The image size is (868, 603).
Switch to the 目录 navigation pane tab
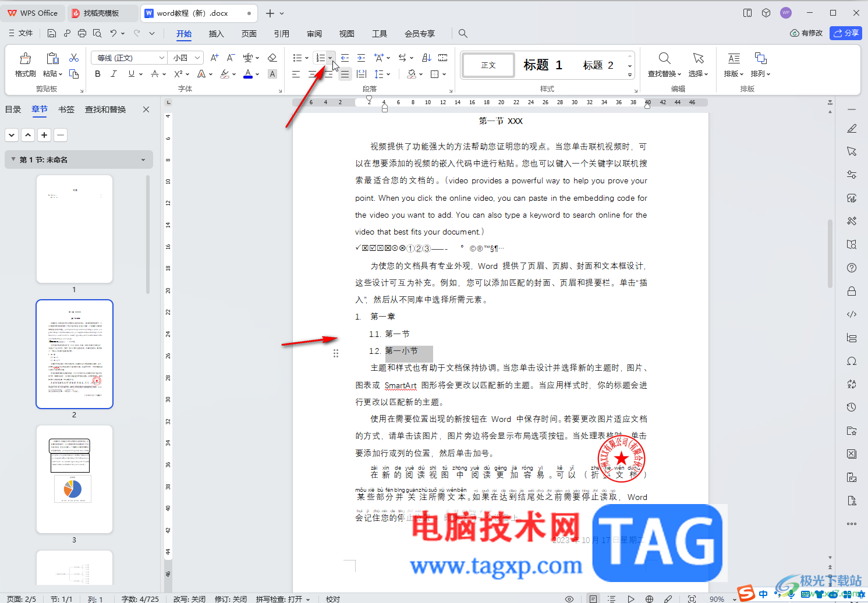coord(13,109)
